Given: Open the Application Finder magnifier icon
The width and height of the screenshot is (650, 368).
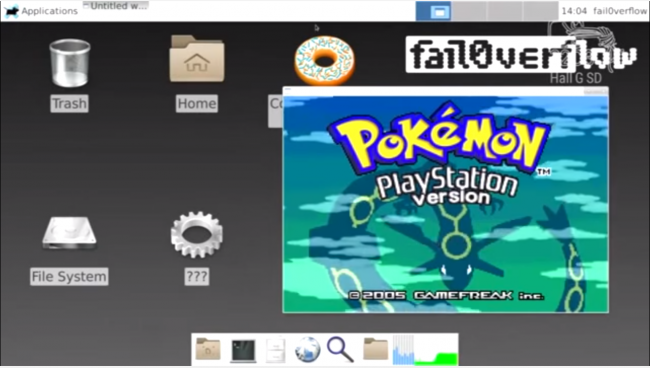Looking at the screenshot, I should click(x=340, y=349).
